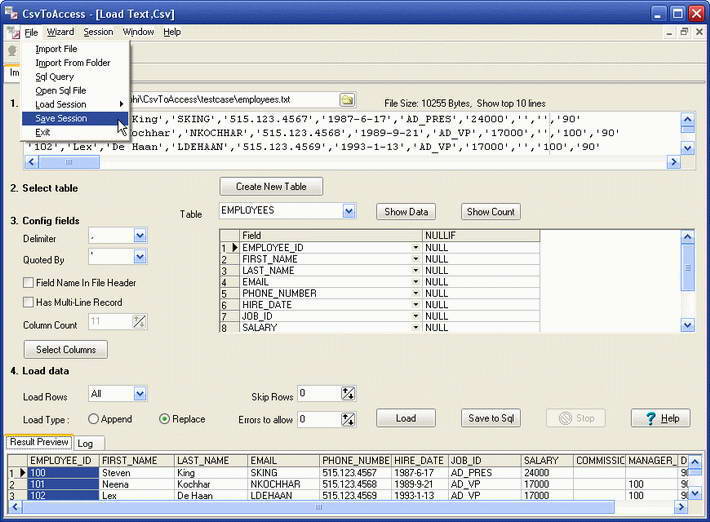Viewport: 710px width, 522px height.
Task: Choose Save Session from File menu
Action: pyautogui.click(x=75, y=118)
